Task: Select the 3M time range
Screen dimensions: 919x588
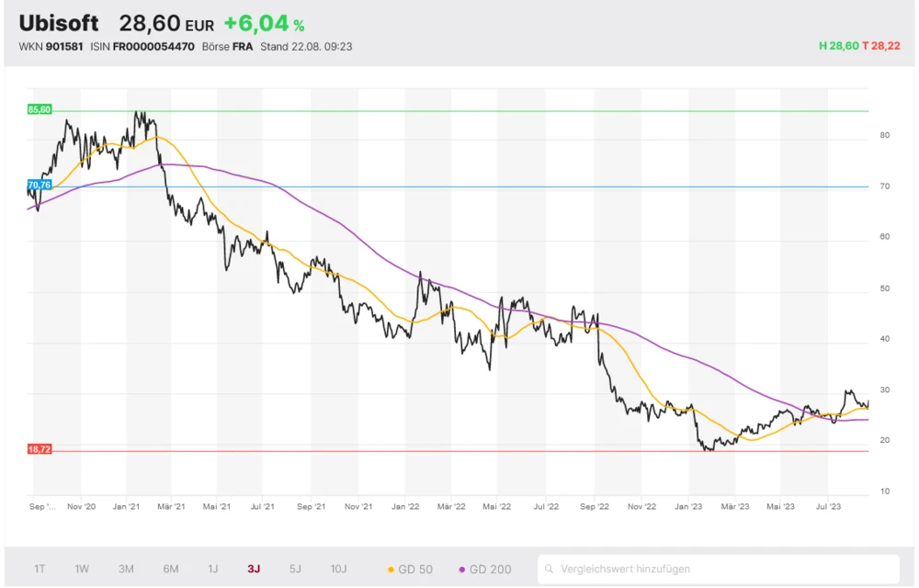Action: point(126,569)
